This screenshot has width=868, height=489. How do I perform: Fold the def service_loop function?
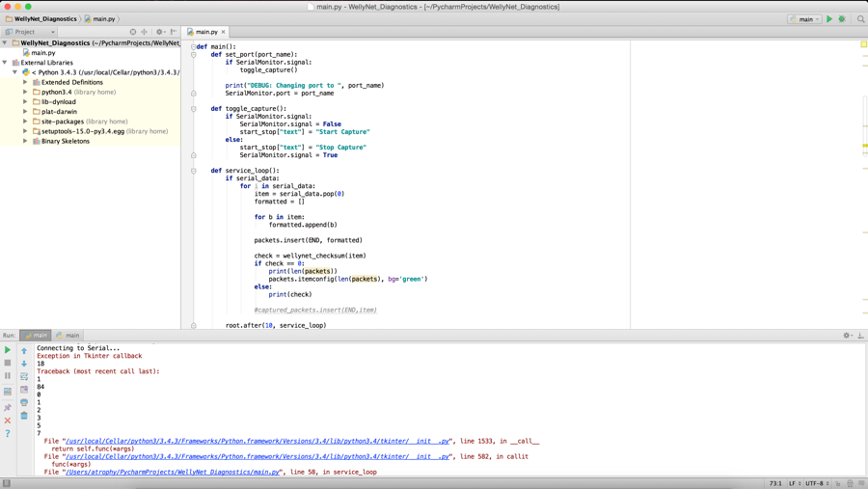tap(193, 171)
